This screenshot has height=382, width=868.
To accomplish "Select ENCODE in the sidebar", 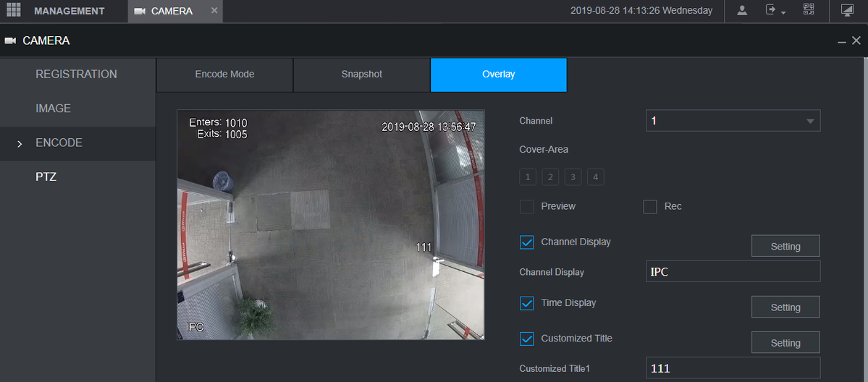I will (x=77, y=143).
